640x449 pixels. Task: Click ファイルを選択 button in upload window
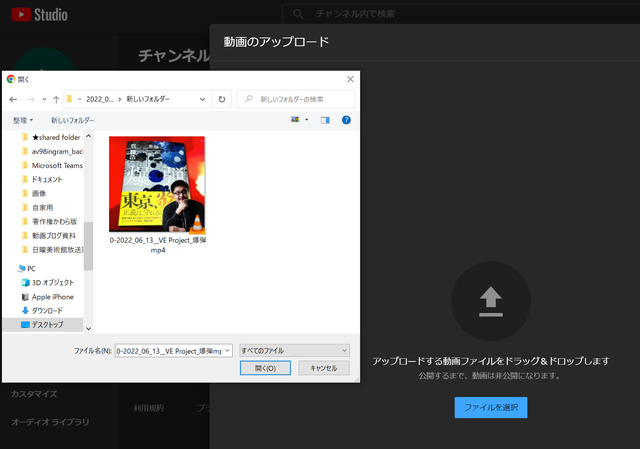click(491, 407)
